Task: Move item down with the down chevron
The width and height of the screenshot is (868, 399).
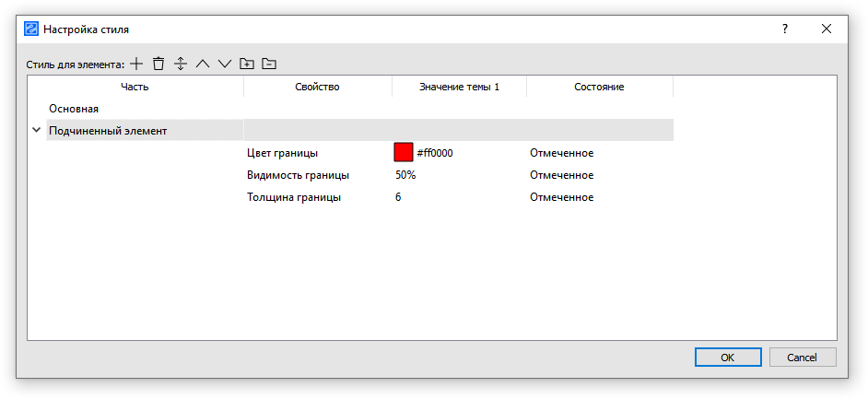Action: (x=224, y=64)
